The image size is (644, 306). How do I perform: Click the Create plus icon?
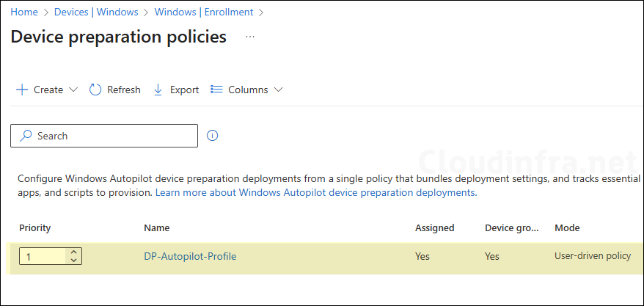[x=22, y=90]
